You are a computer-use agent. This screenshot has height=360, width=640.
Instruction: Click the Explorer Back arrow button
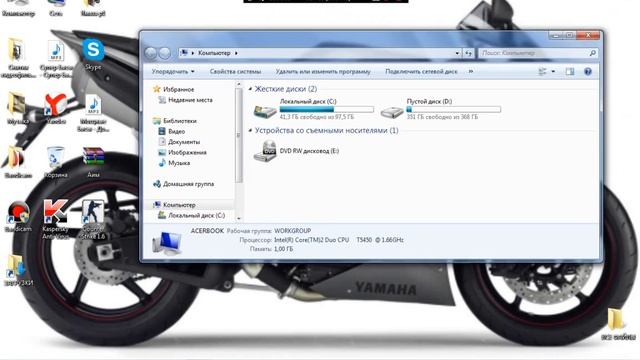(x=151, y=53)
